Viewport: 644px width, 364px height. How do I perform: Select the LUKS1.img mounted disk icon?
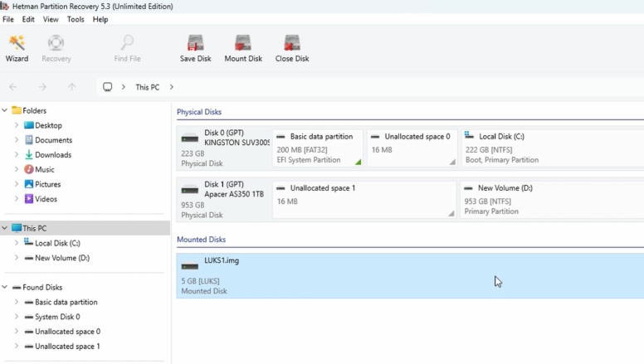pos(190,266)
